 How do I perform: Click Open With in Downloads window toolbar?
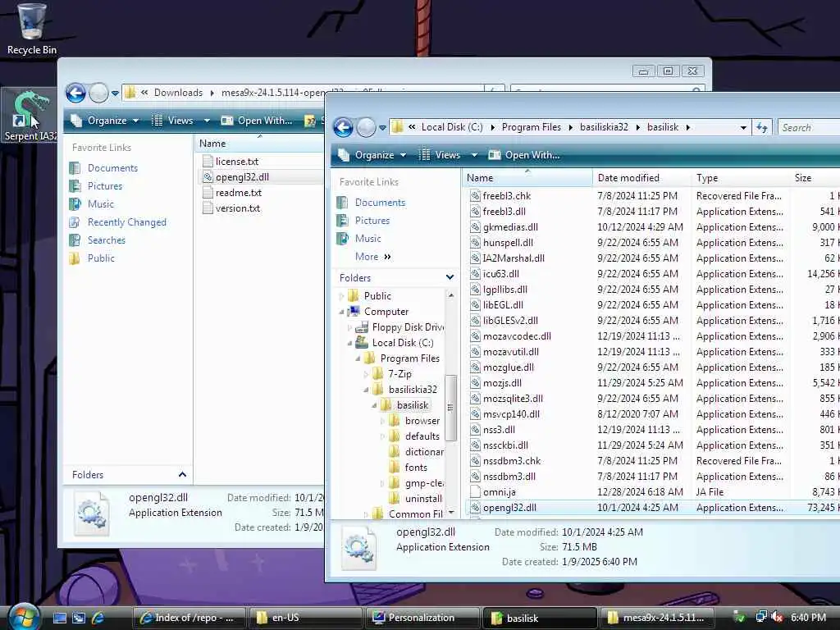click(x=257, y=121)
